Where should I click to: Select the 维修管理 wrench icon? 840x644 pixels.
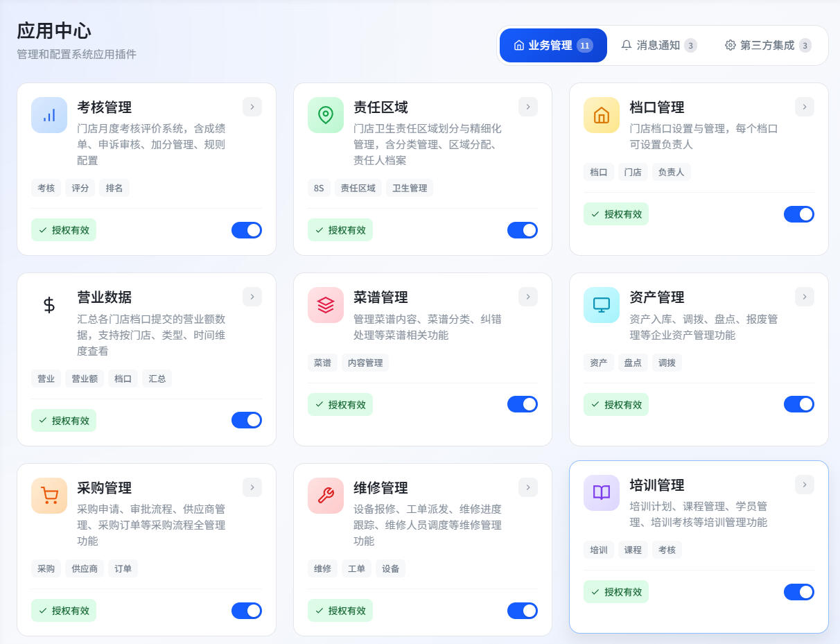325,496
